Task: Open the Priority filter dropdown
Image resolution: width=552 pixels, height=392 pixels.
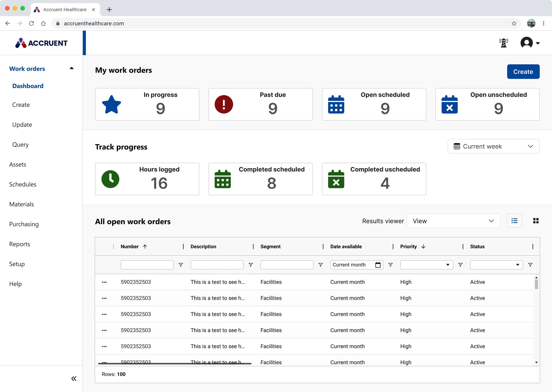Action: pos(426,265)
